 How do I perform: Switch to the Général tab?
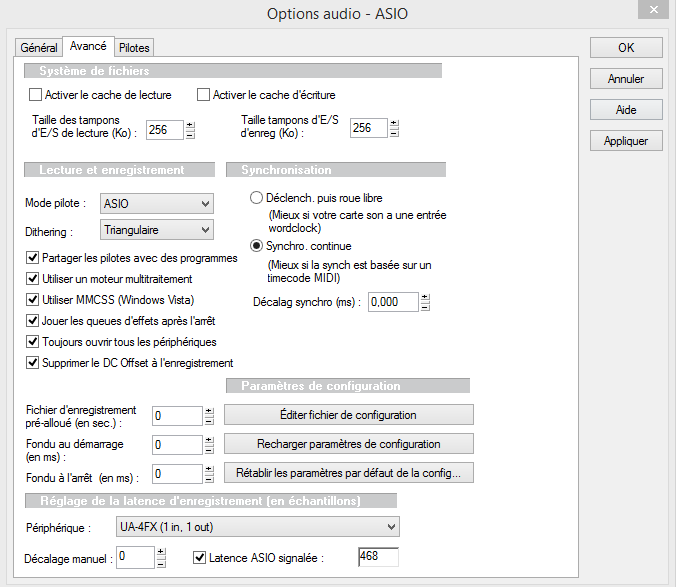click(x=39, y=47)
